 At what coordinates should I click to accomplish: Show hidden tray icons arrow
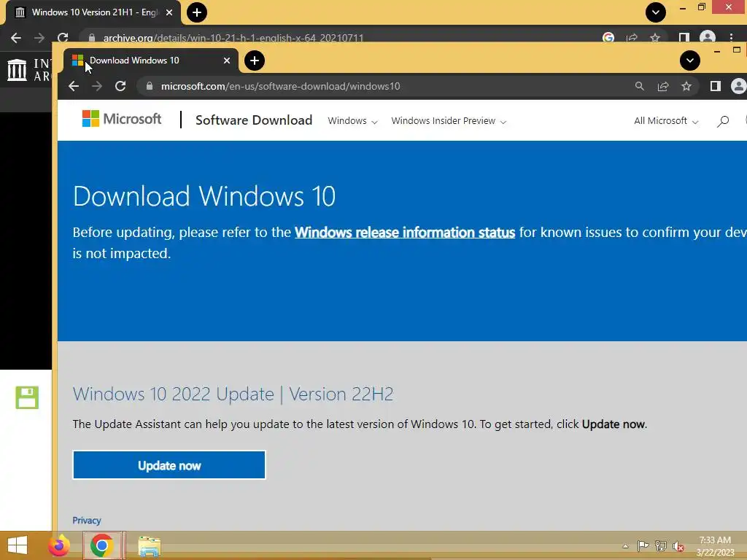pos(625,546)
